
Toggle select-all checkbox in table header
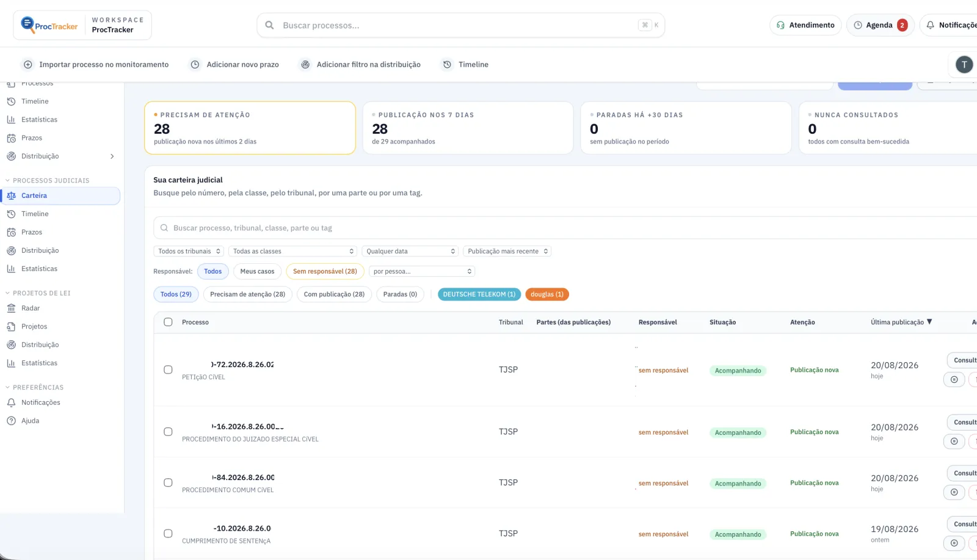[x=168, y=322]
